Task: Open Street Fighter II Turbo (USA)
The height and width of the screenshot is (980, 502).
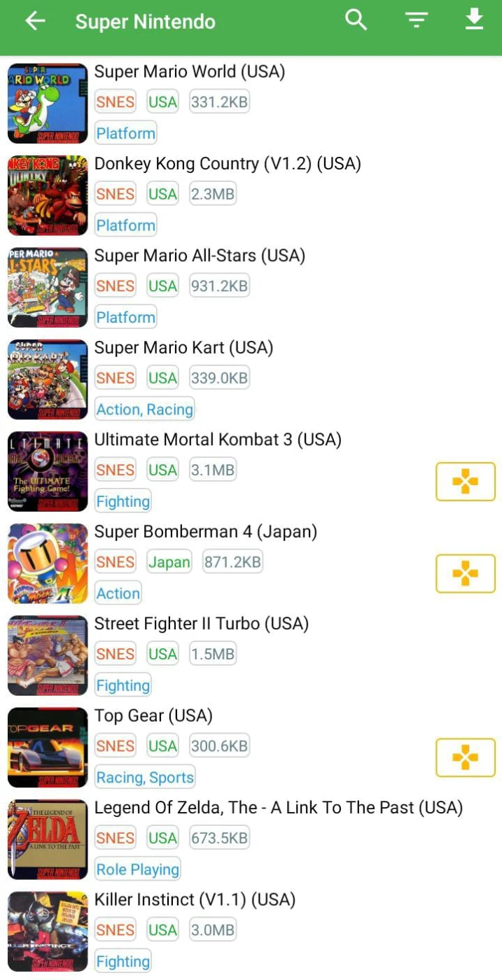Action: pyautogui.click(x=201, y=624)
